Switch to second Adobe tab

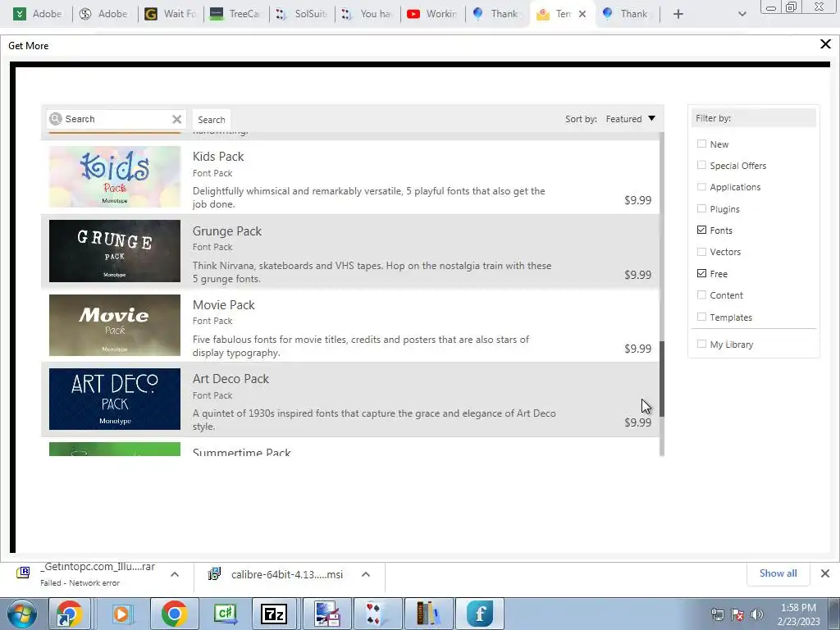pos(103,14)
